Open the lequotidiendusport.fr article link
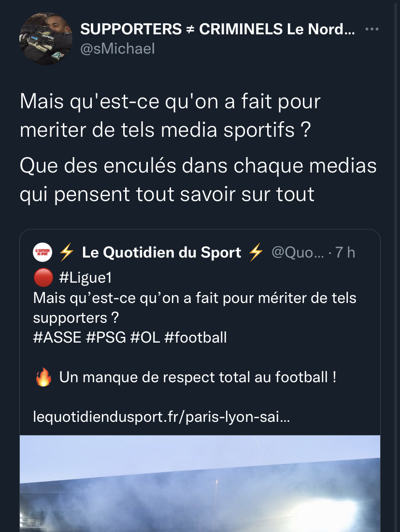400x532 pixels. tap(161, 417)
